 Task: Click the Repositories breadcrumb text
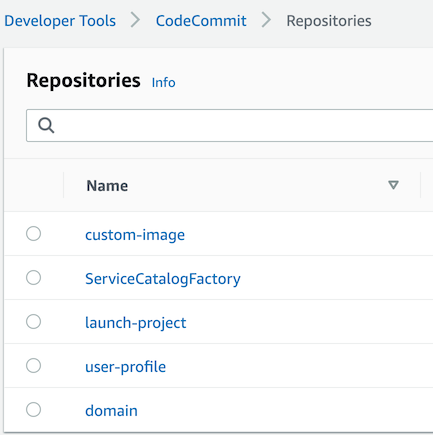pyautogui.click(x=329, y=21)
